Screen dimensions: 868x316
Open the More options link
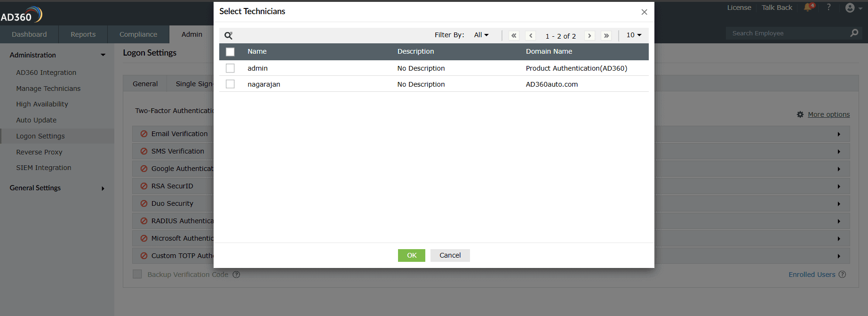[x=829, y=114]
